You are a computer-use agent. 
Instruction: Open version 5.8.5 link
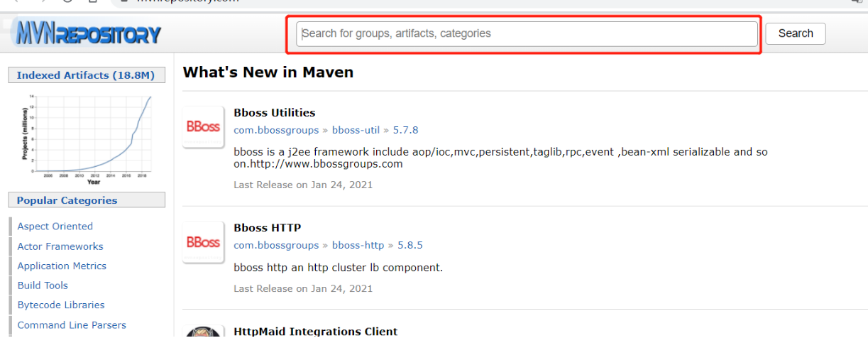(x=410, y=245)
